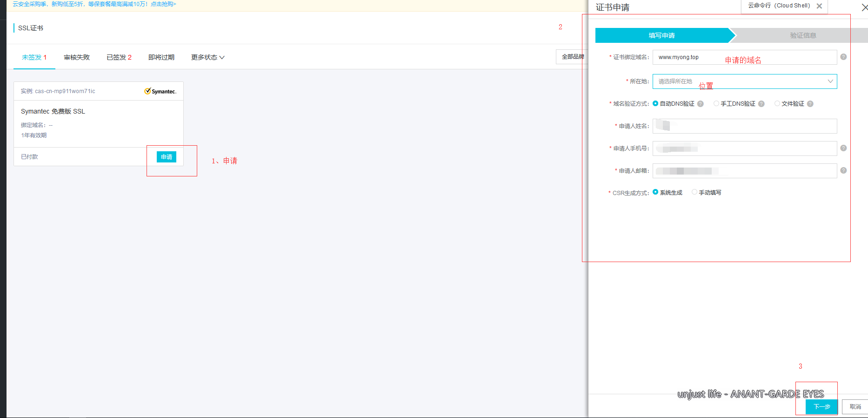Open the promo link 点击抢购

163,4
